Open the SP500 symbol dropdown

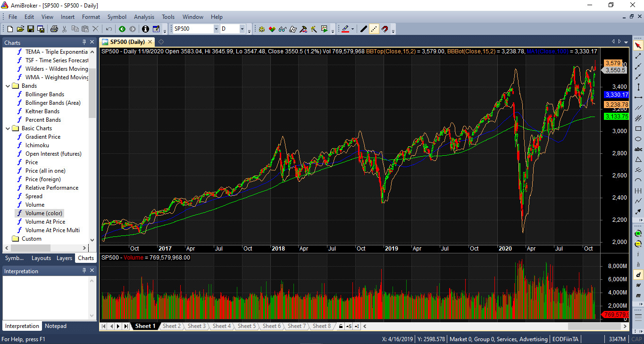point(216,29)
